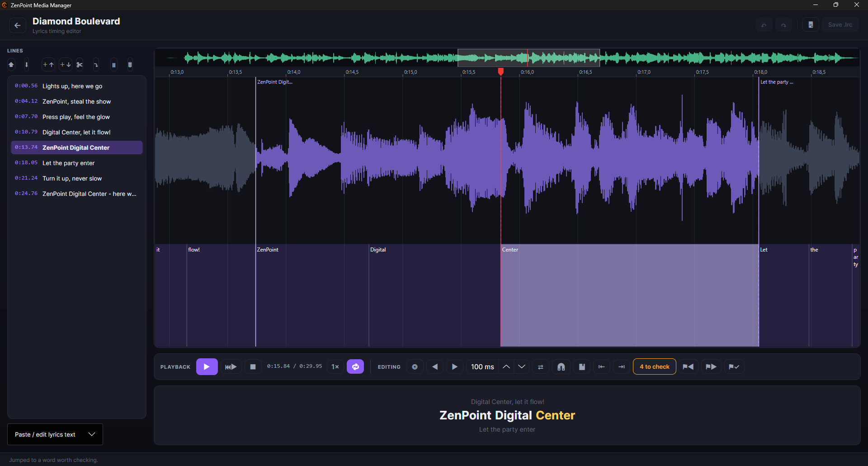Toggle the swap-arrows editing button
Viewport: 868px width, 466px height.
[x=541, y=366]
